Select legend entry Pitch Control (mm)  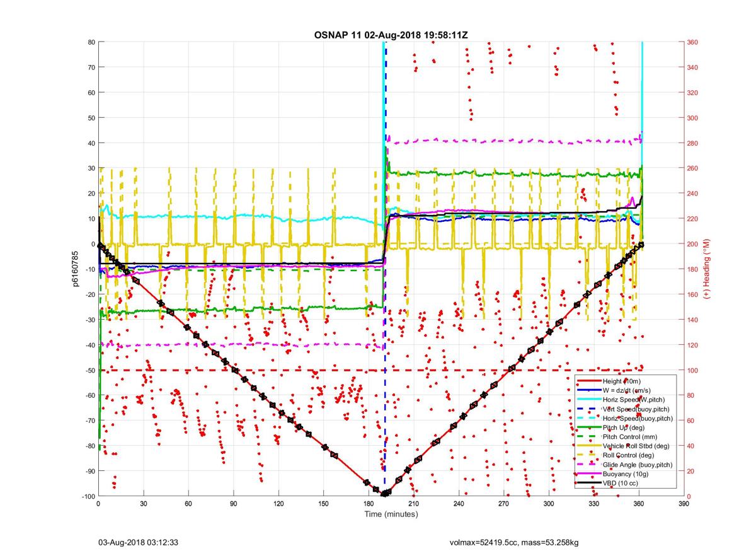(629, 437)
